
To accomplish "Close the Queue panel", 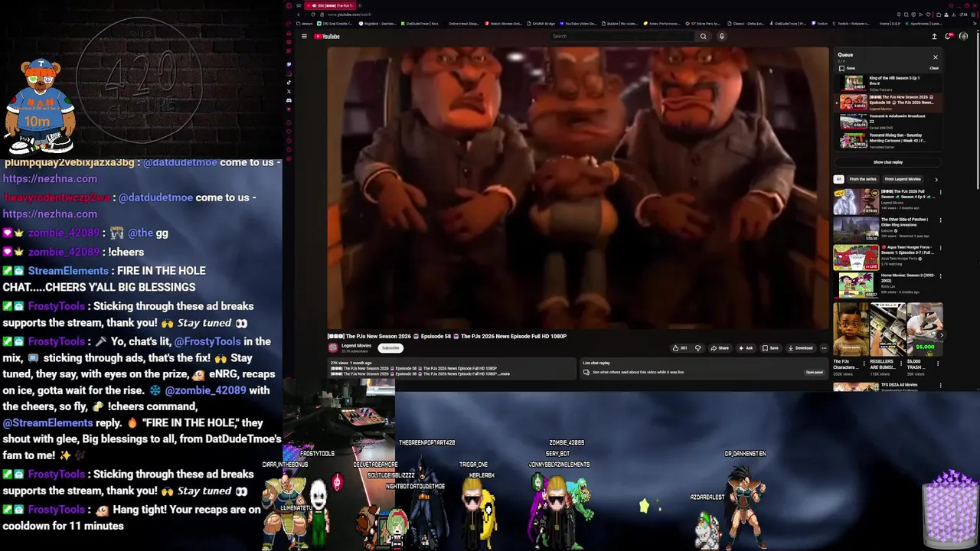I will click(935, 57).
